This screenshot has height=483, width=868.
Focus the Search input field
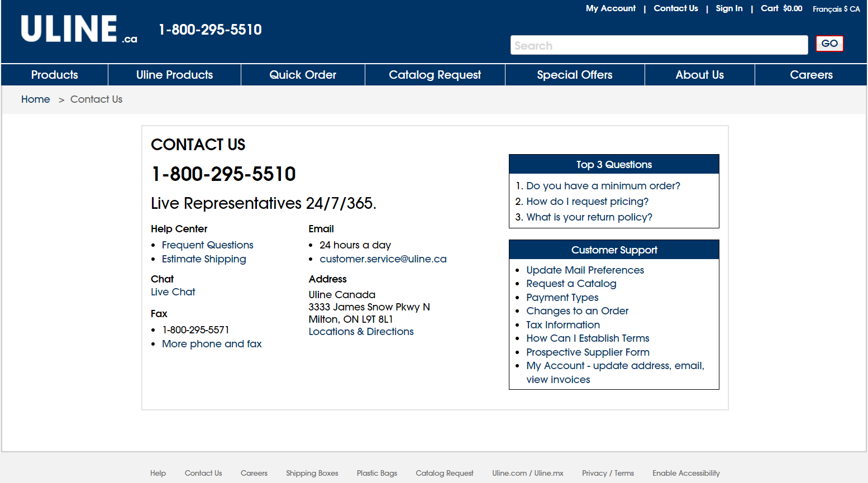659,45
